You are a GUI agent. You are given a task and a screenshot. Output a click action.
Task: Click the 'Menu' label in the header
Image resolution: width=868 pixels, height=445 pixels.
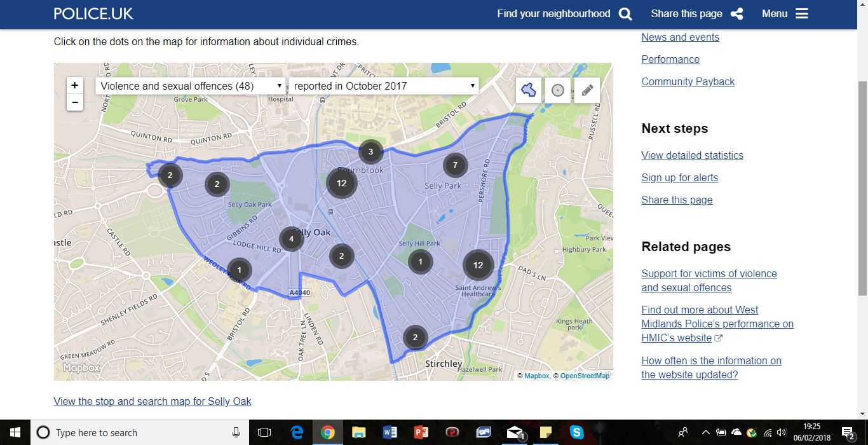tap(775, 14)
